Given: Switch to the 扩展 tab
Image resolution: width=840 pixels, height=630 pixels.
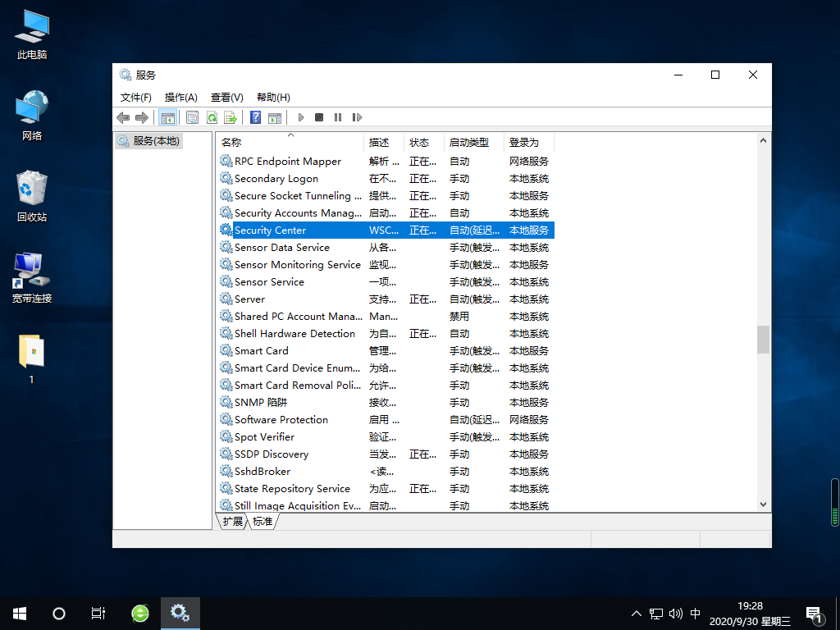Looking at the screenshot, I should click(x=232, y=521).
